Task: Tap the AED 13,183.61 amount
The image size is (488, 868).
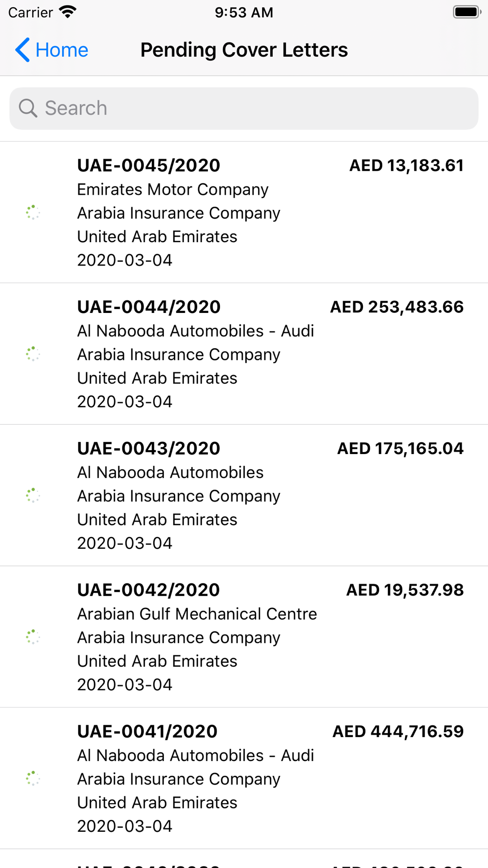Action: [x=406, y=165]
